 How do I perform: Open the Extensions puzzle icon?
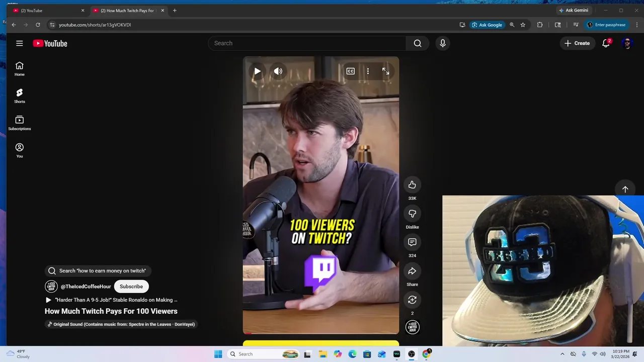tap(540, 25)
